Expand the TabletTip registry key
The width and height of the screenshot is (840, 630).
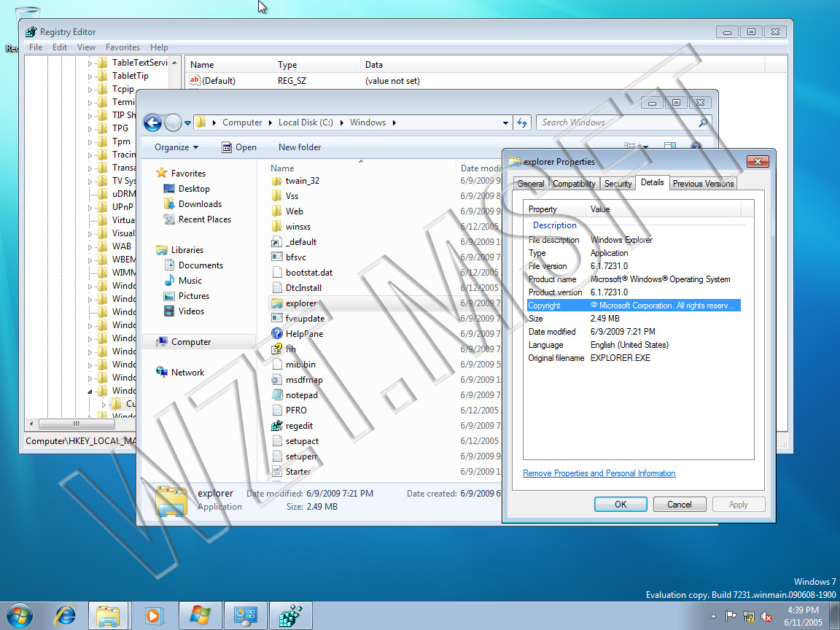pyautogui.click(x=90, y=77)
